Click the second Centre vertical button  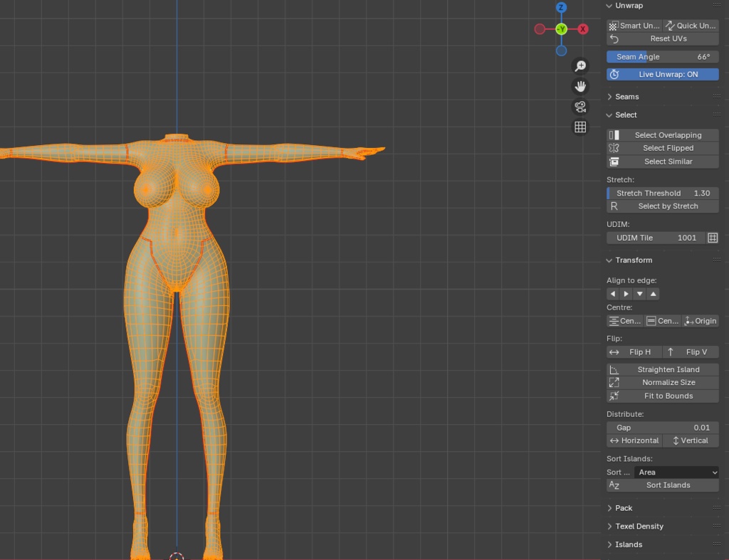pos(663,321)
